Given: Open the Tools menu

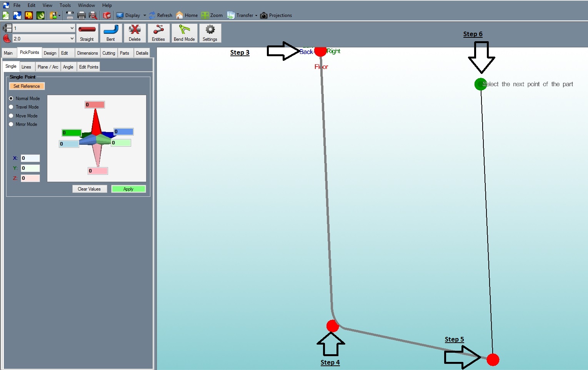Looking at the screenshot, I should [x=65, y=5].
